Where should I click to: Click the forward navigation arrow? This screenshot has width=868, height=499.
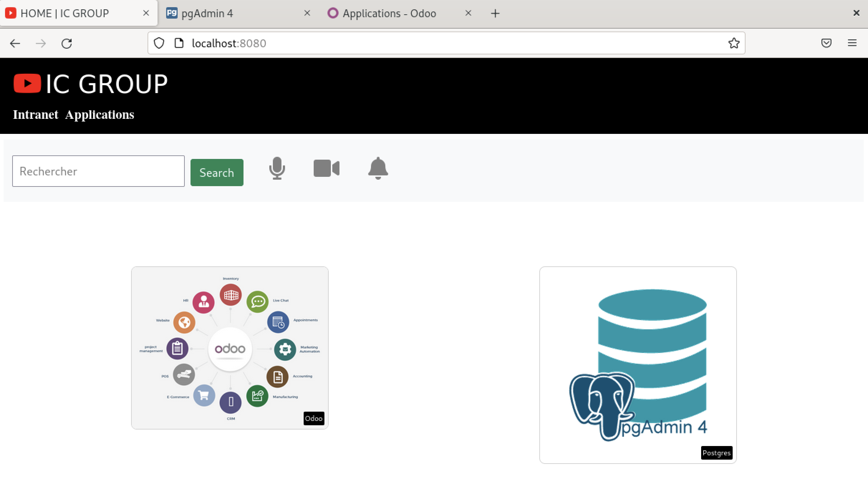coord(41,43)
